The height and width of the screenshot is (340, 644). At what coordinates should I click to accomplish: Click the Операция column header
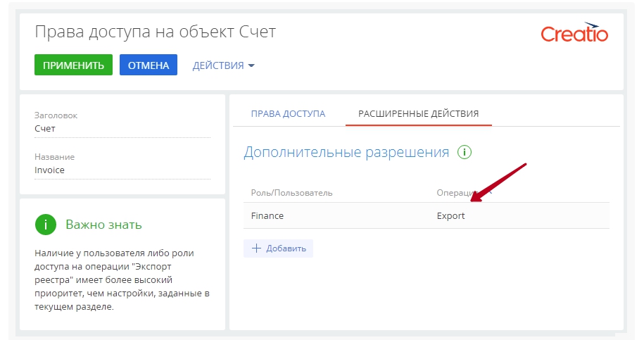coord(456,192)
